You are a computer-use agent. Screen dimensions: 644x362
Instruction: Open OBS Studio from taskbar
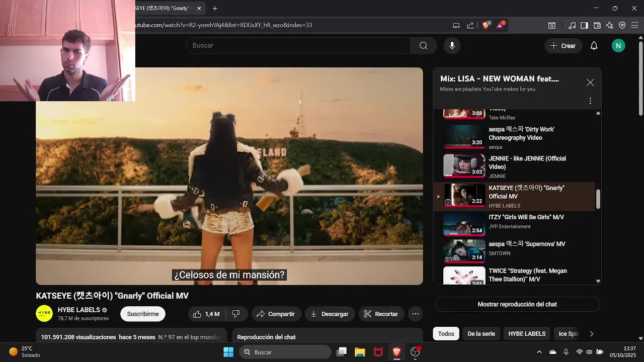416,352
